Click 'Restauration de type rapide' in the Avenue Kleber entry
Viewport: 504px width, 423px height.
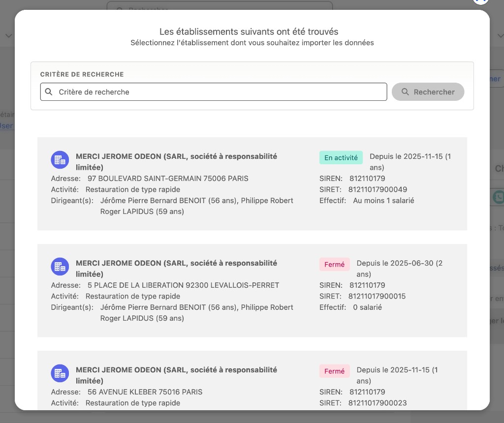coord(133,403)
